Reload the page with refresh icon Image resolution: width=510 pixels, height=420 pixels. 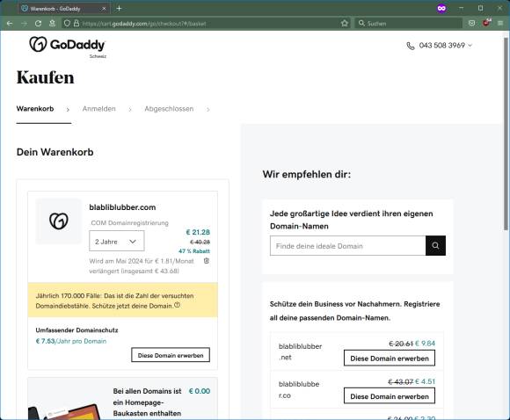click(38, 24)
